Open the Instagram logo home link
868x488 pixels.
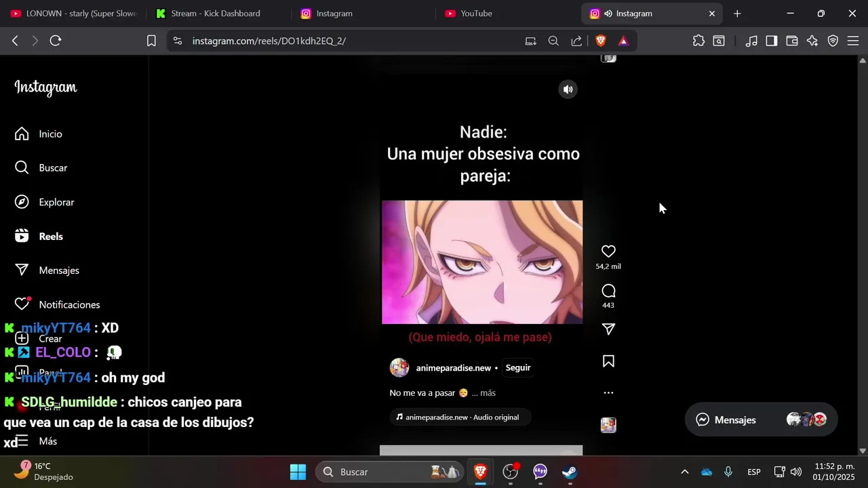click(x=45, y=87)
